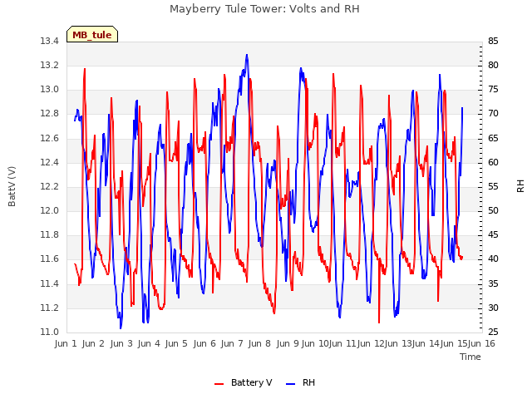The image size is (532, 399).
Task: Click the 12.0 voltage tick label
Action: tap(50, 210)
